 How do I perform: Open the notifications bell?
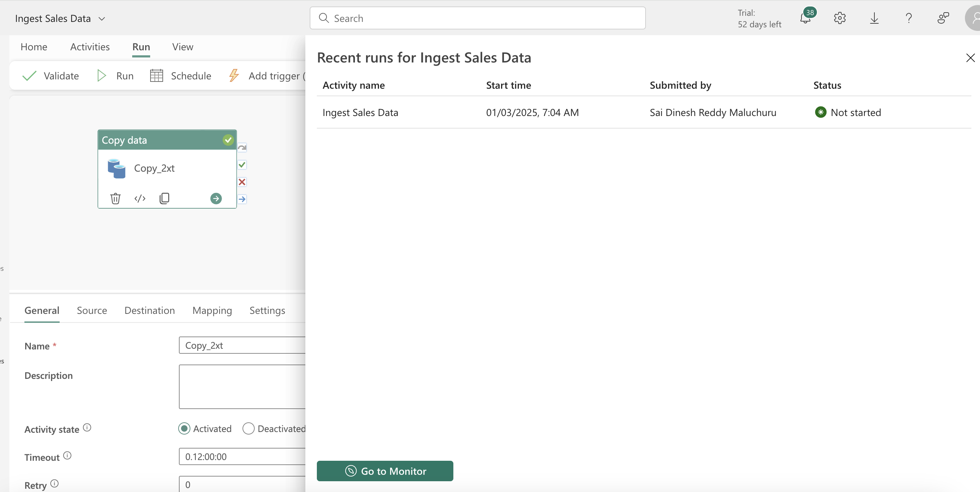806,18
